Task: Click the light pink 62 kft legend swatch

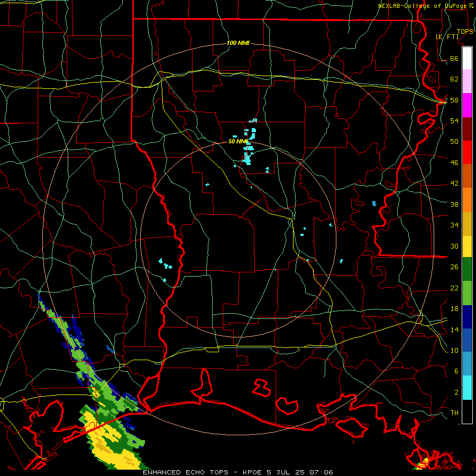Action: [467, 81]
